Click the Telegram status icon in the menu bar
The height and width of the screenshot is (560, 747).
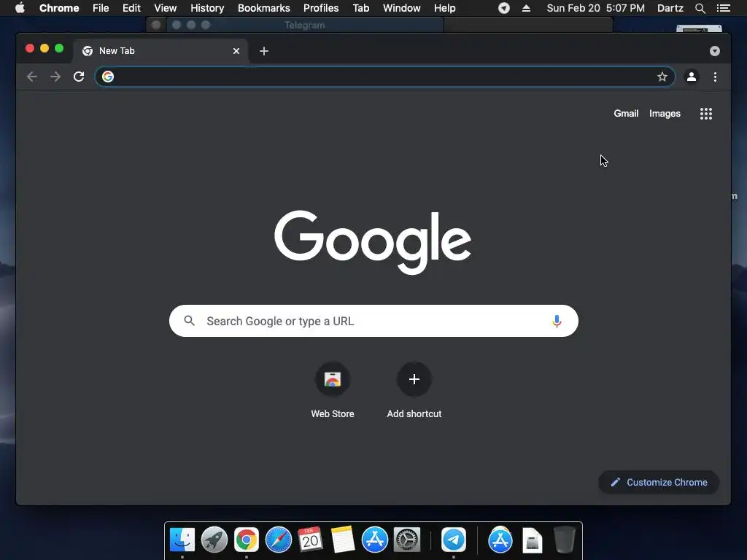[x=504, y=8]
